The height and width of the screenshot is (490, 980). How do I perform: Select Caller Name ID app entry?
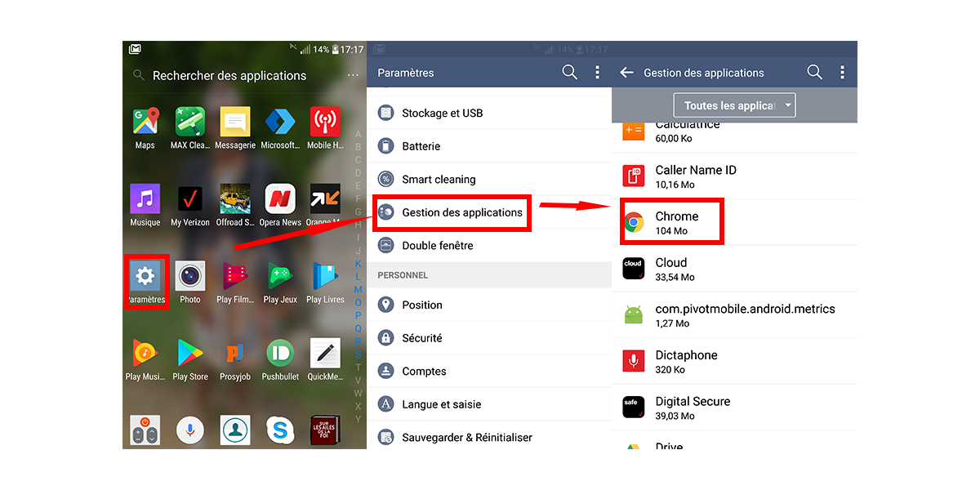click(x=734, y=176)
